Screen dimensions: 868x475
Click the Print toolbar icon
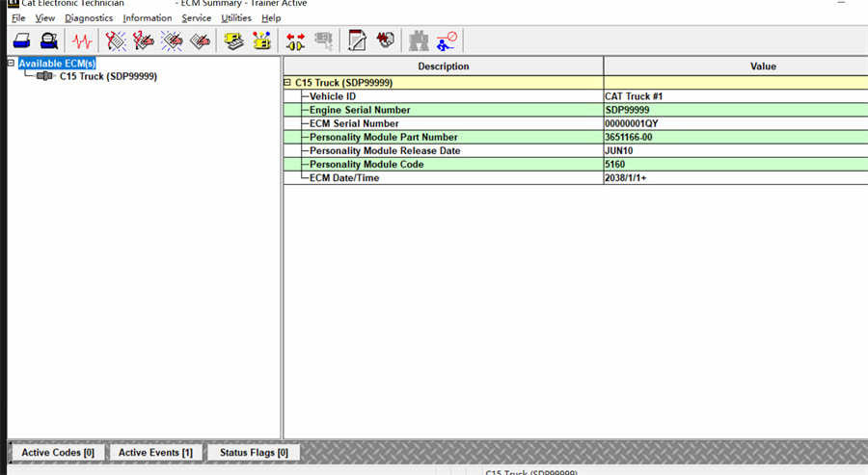21,41
